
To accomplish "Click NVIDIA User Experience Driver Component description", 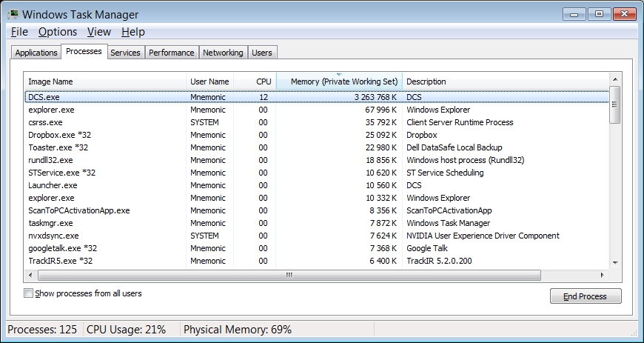I will tap(483, 236).
